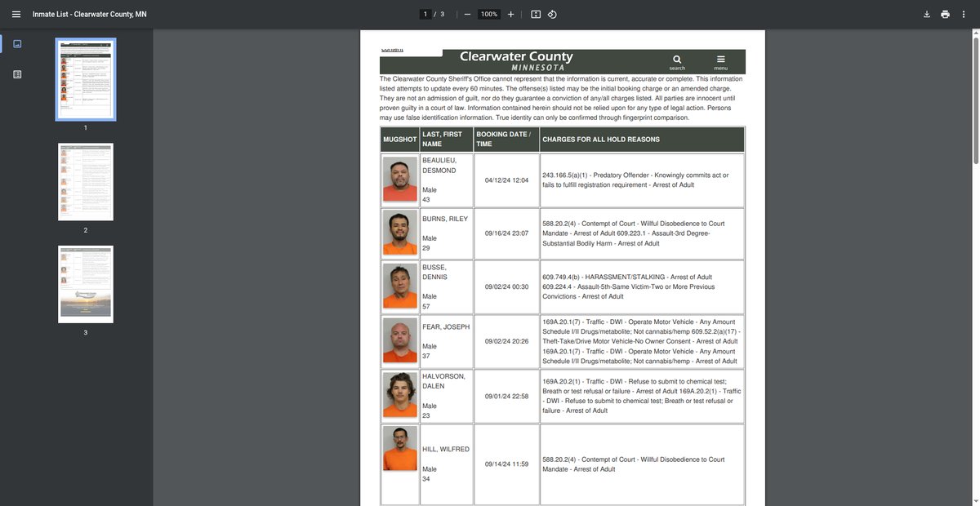Click booking date 04/12/24 12:04

point(506,180)
